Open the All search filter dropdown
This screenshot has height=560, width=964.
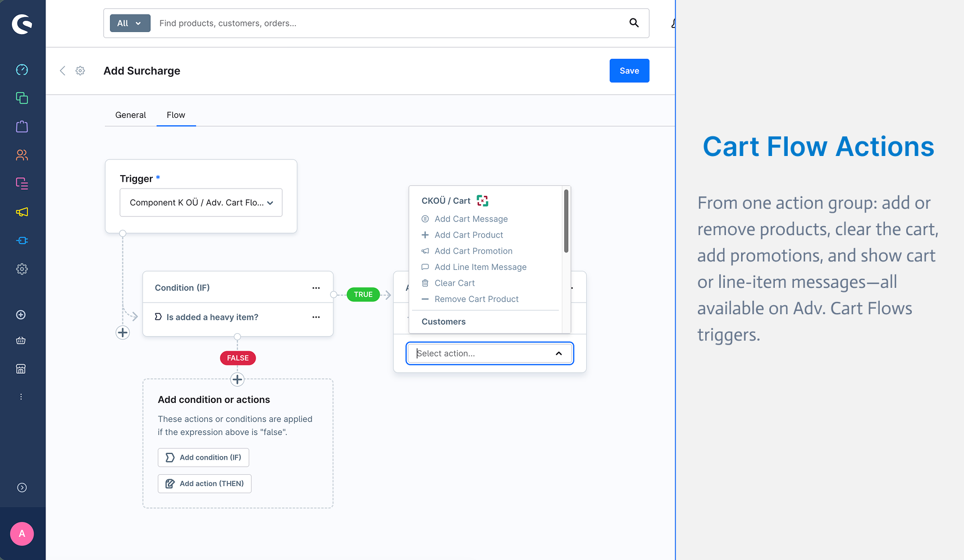[130, 23]
